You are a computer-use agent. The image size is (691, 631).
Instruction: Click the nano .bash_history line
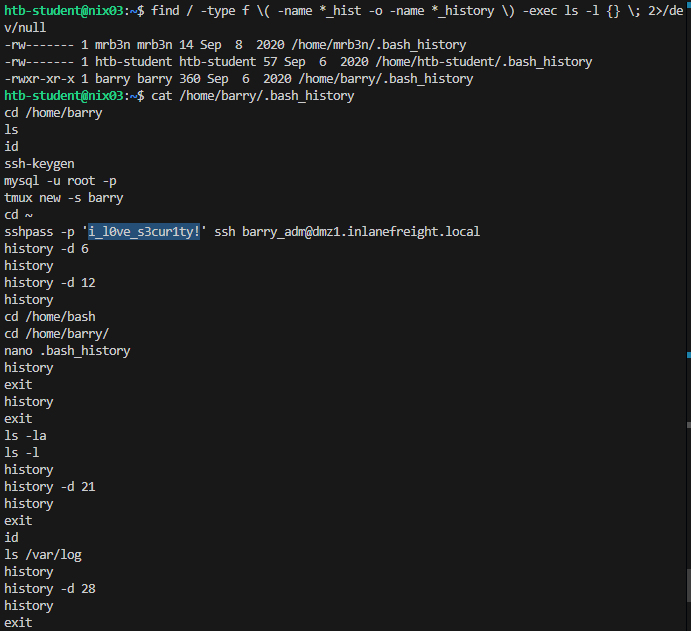67,351
